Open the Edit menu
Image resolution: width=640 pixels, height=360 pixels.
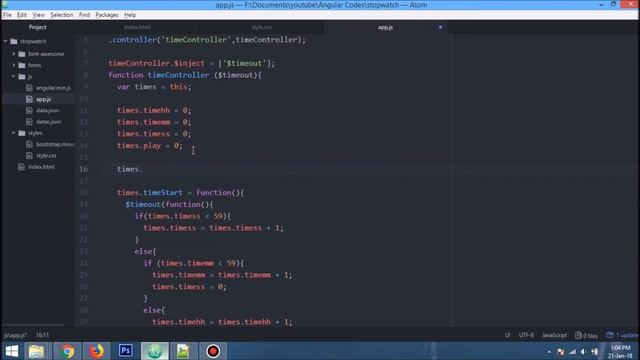(x=22, y=15)
